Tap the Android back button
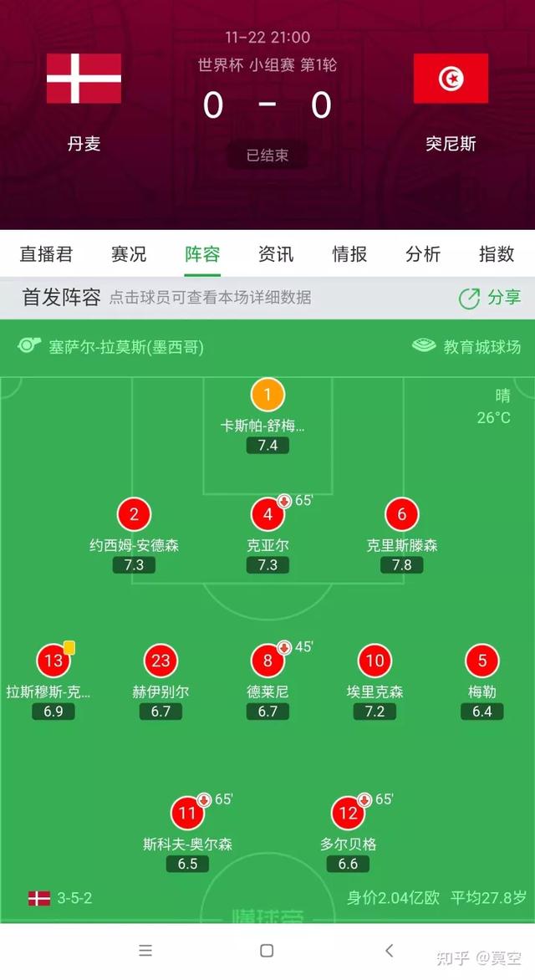535x980 pixels. click(390, 952)
